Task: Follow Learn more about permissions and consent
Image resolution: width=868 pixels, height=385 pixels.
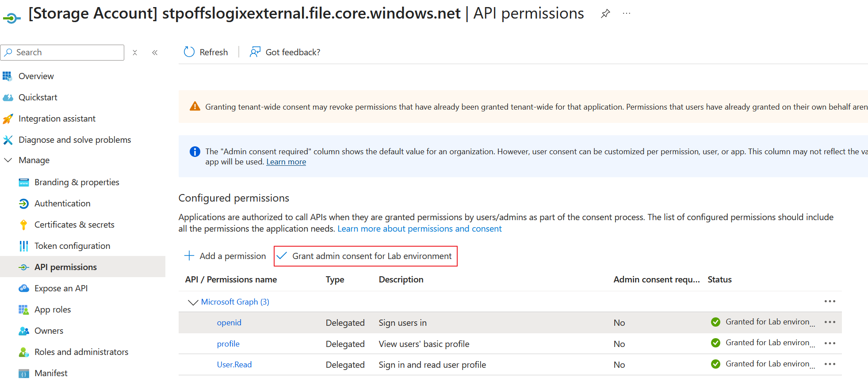Action: coord(419,229)
